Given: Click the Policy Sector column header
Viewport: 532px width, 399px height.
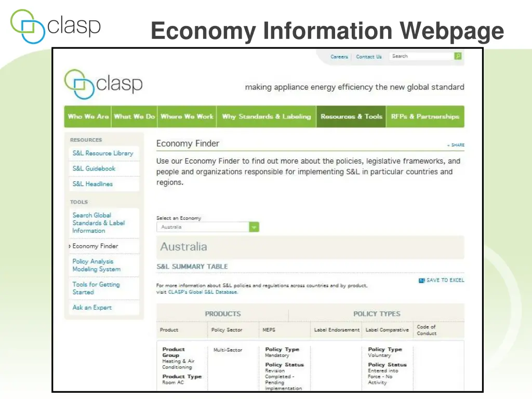Looking at the screenshot, I should click(227, 330).
